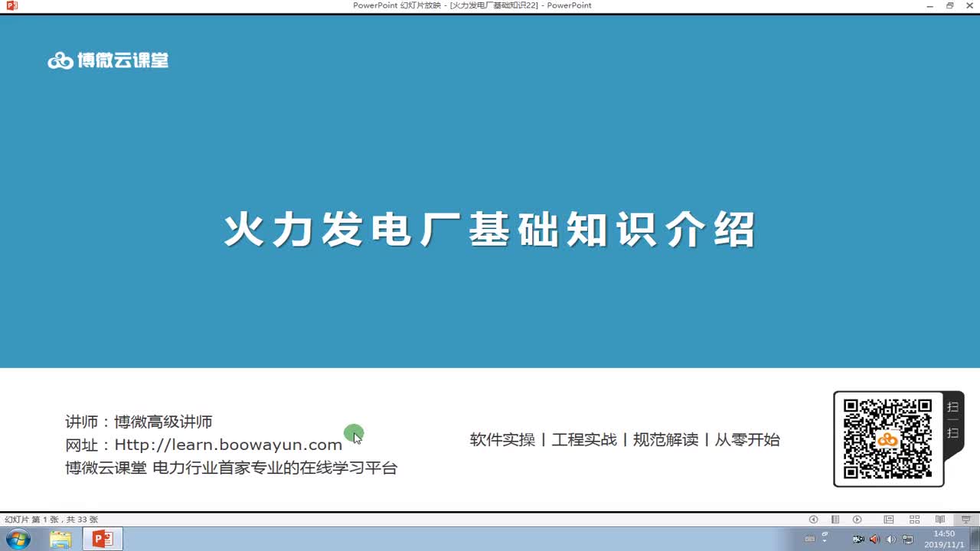This screenshot has width=980, height=551.
Task: Click the learn.boowayun.com web address
Action: tap(228, 445)
